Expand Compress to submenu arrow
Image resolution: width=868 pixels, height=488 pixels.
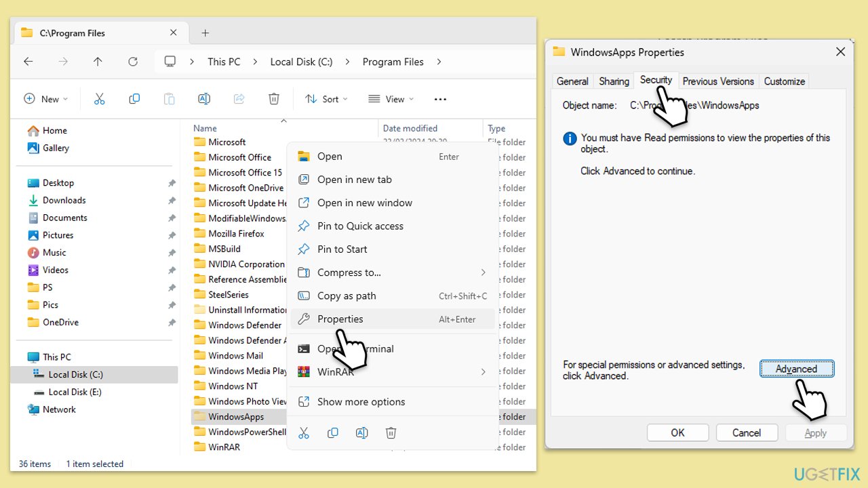click(x=483, y=272)
